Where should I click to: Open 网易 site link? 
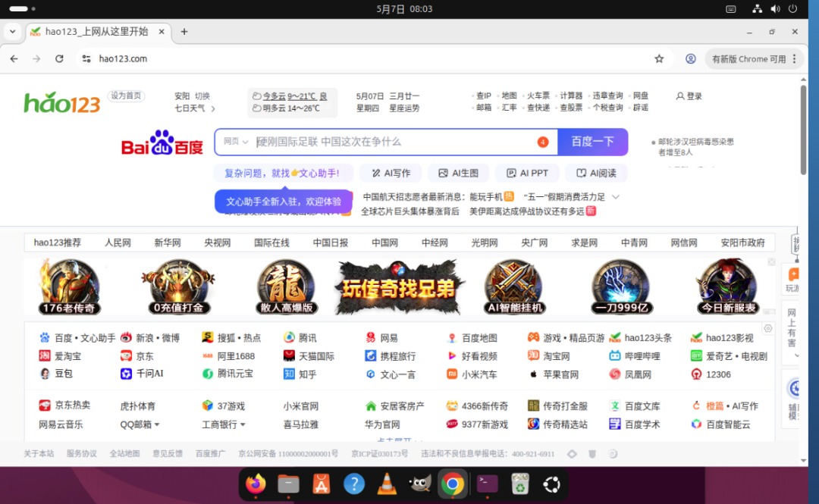(381, 338)
